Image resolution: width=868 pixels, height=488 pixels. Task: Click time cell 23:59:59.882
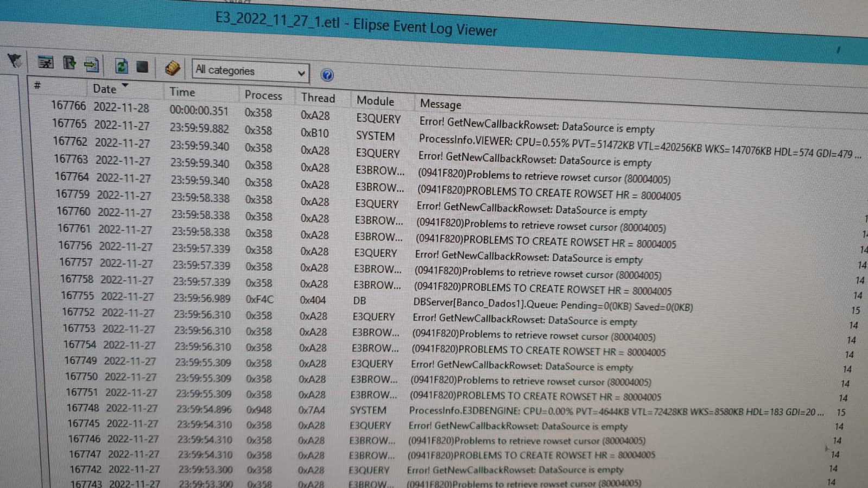click(x=199, y=128)
